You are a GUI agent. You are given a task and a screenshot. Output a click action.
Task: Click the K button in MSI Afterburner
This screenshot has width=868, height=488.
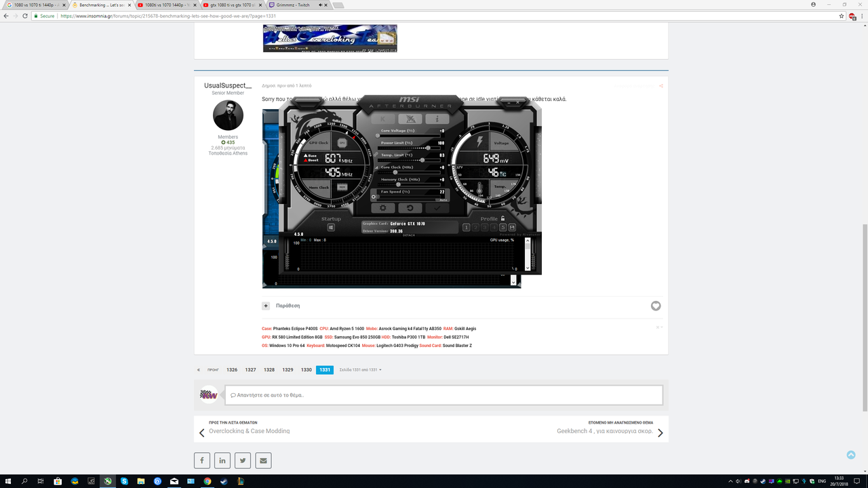[x=389, y=119]
